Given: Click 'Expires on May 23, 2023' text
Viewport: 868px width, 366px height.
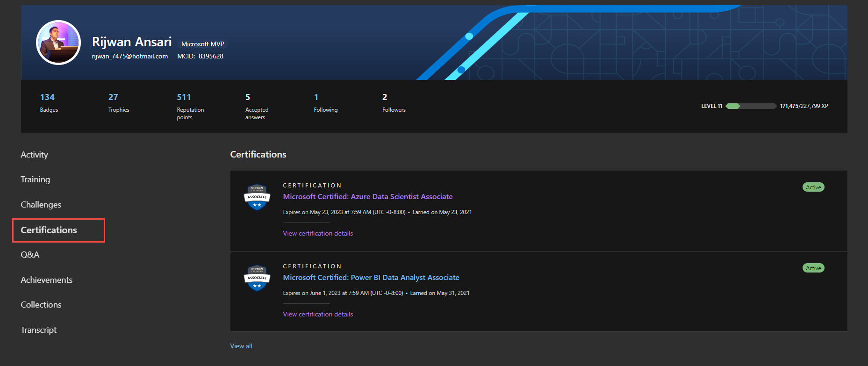Looking at the screenshot, I should click(x=344, y=212).
